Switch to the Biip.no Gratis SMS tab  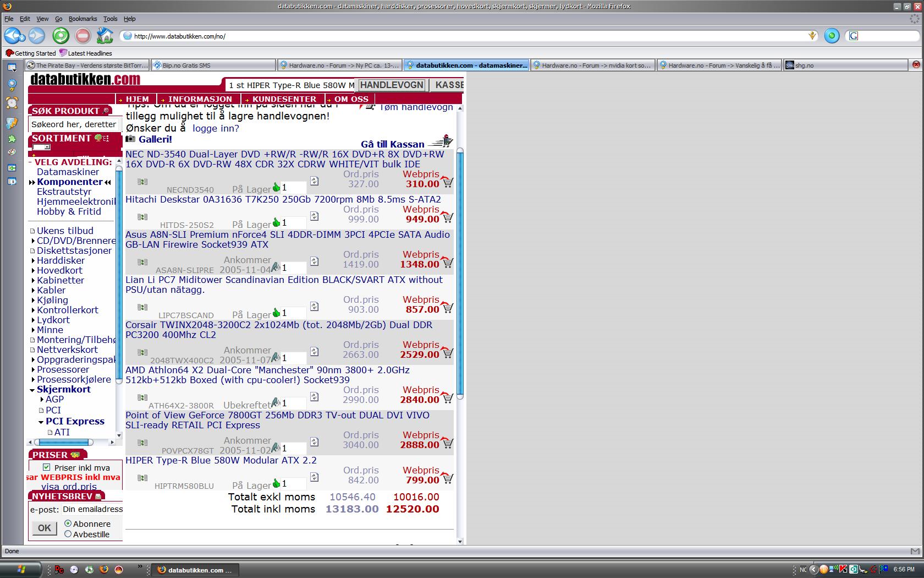click(213, 65)
